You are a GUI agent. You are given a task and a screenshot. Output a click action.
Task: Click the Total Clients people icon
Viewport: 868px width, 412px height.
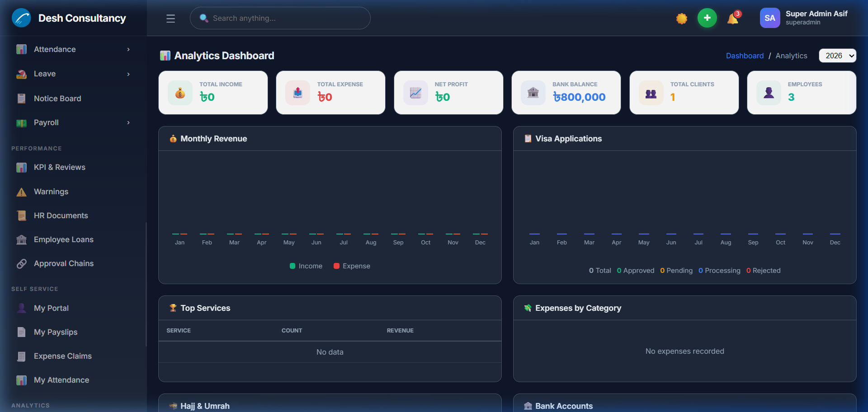point(651,93)
